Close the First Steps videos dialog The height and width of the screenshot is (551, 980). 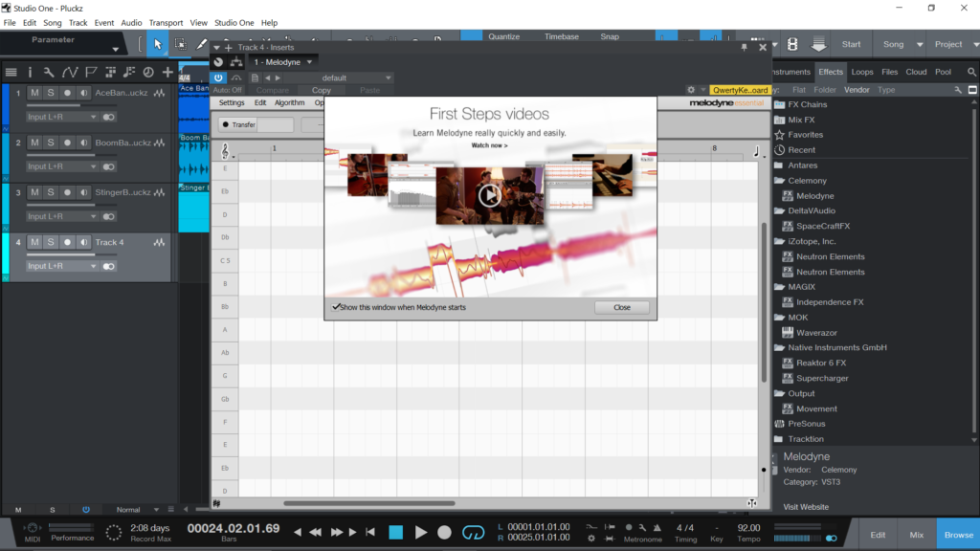click(622, 307)
